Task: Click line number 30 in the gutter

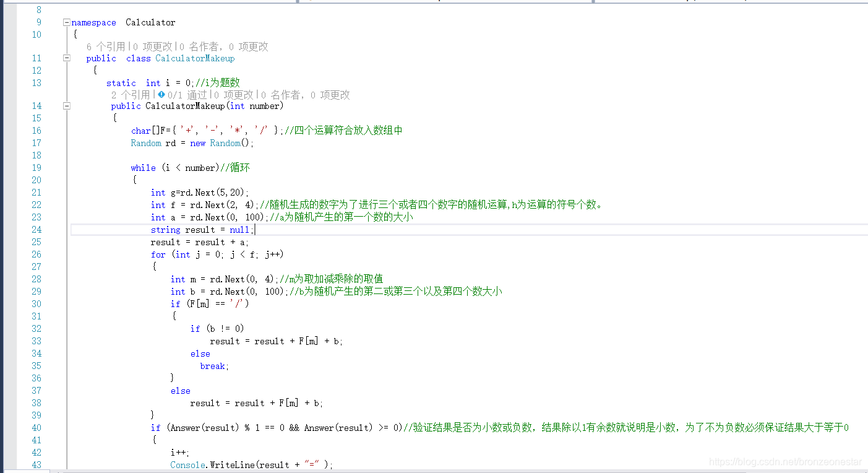Action: point(37,304)
